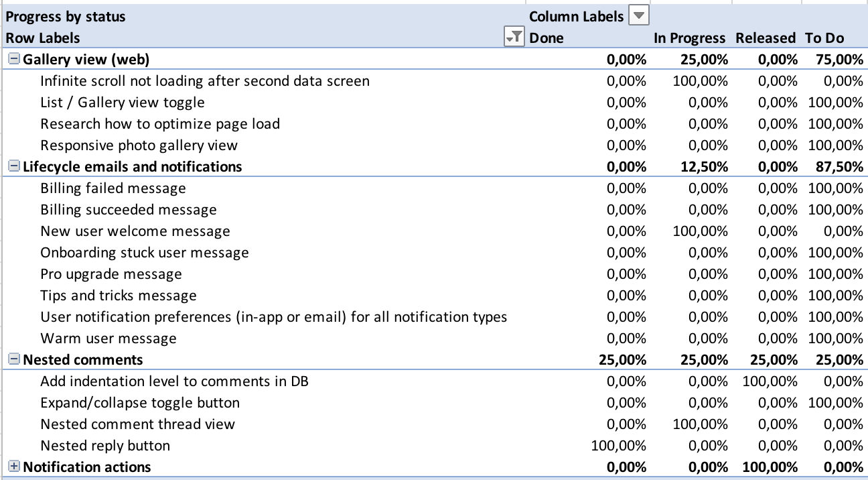Collapse the Gallery view (web) group

13,60
